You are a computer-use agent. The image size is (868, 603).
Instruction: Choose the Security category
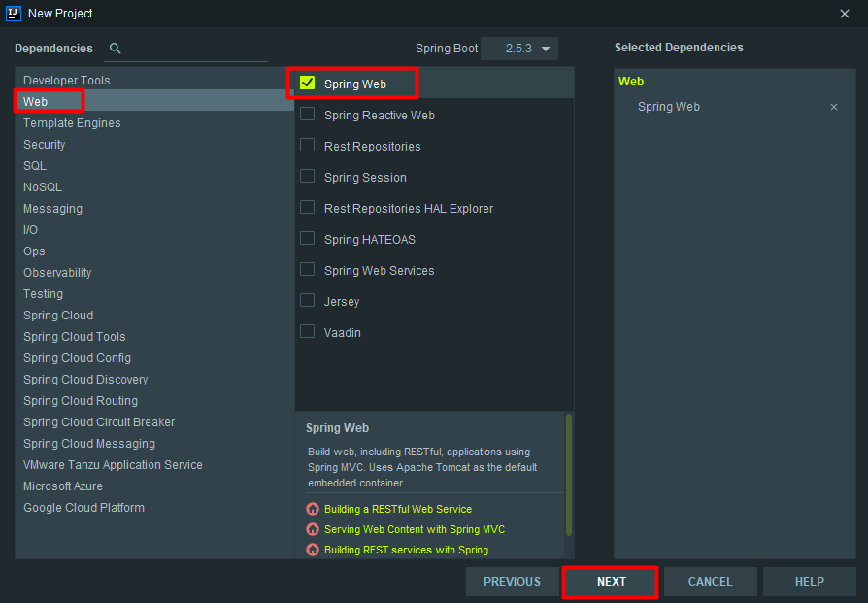point(154,145)
